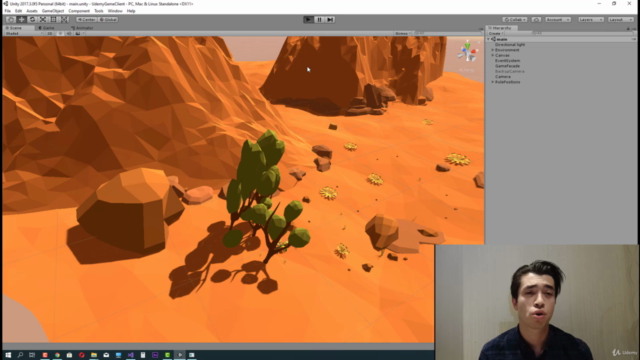Toggle the Persp projection label
640x360 pixels.
pyautogui.click(x=467, y=70)
